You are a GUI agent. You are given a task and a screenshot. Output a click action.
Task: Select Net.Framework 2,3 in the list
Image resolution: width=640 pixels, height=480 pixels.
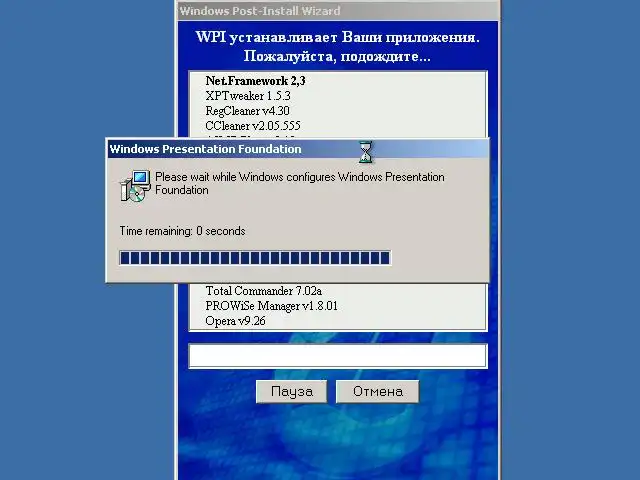(x=256, y=81)
